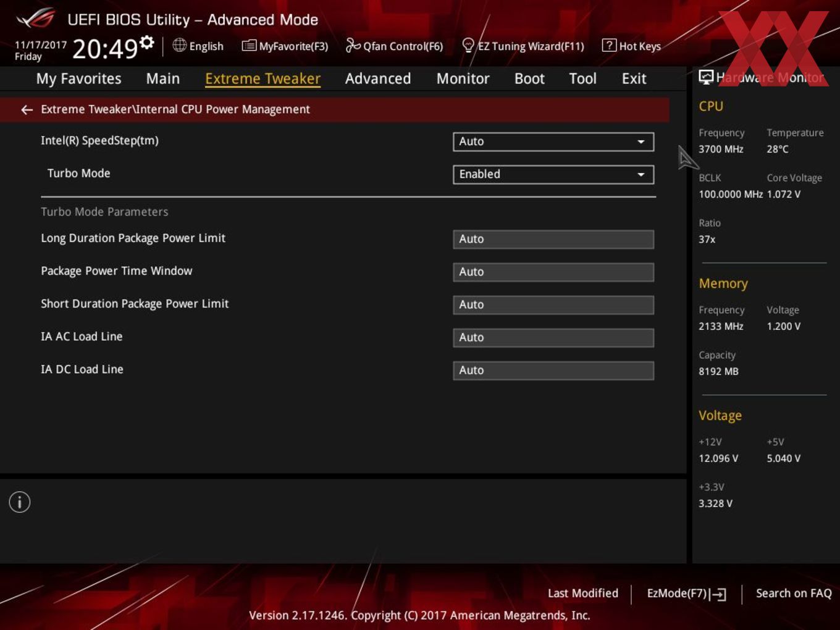
Task: Edit Long Duration Package Power Limit field
Action: [553, 239]
